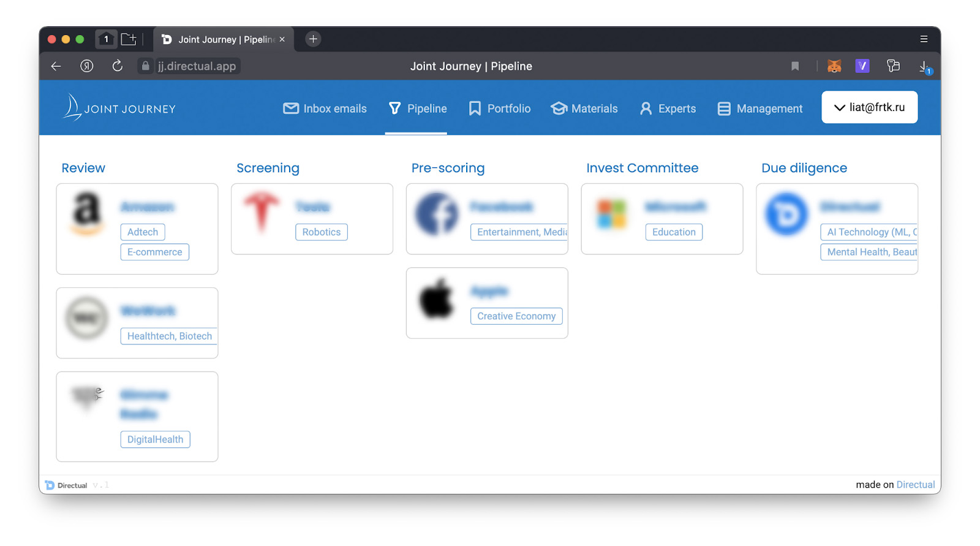
Task: Open the tab counter icon showing 1
Action: click(106, 39)
